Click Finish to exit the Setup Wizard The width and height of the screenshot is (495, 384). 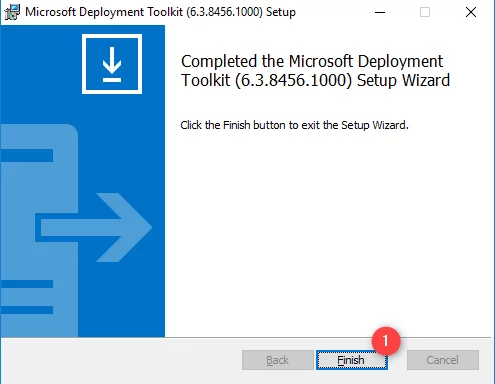tap(351, 360)
